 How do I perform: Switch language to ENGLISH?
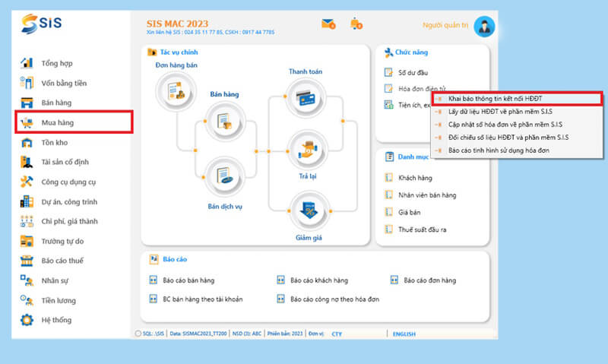click(x=404, y=334)
